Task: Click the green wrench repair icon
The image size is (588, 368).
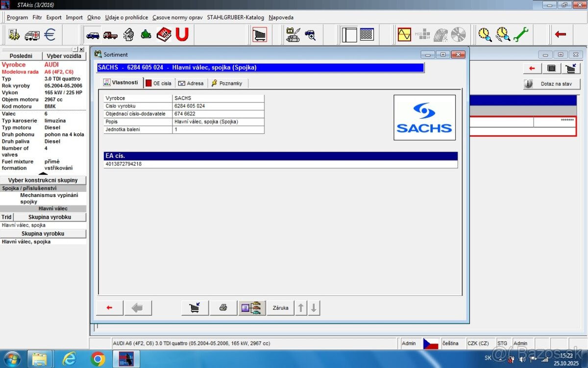Action: [x=520, y=35]
